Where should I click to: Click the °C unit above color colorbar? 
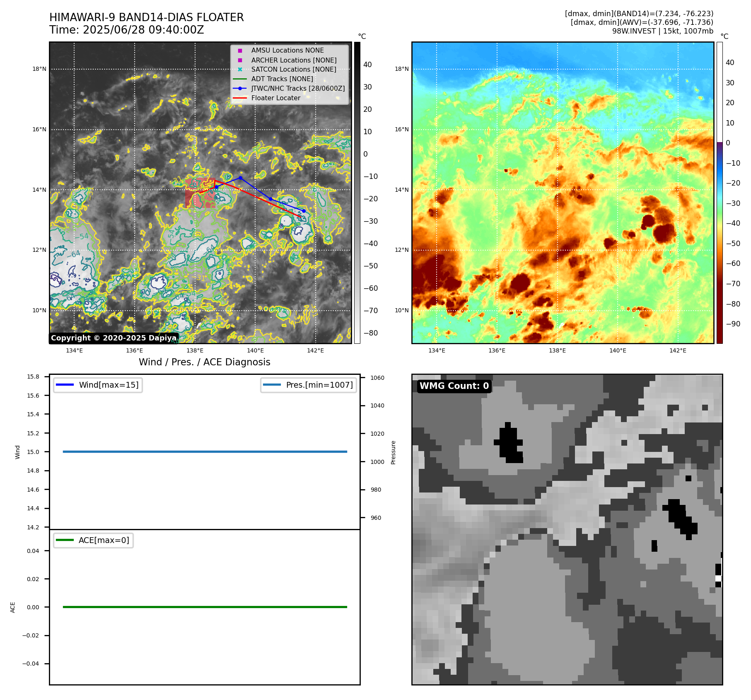pyautogui.click(x=724, y=36)
